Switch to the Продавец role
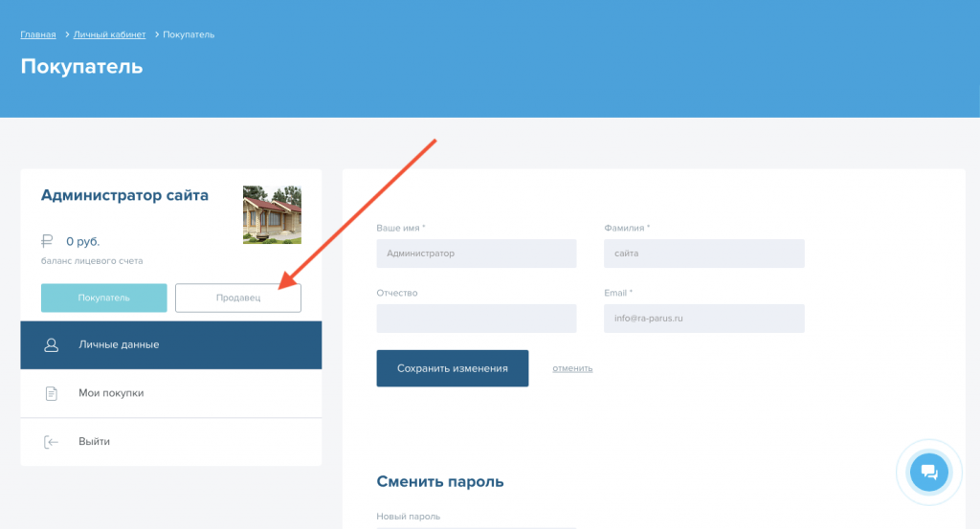Viewport: 980px width, 529px height. [x=238, y=298]
